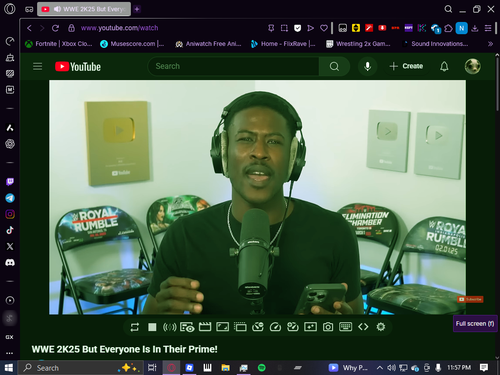Open the Aniwatch Free Ani... bookmark

(x=208, y=44)
